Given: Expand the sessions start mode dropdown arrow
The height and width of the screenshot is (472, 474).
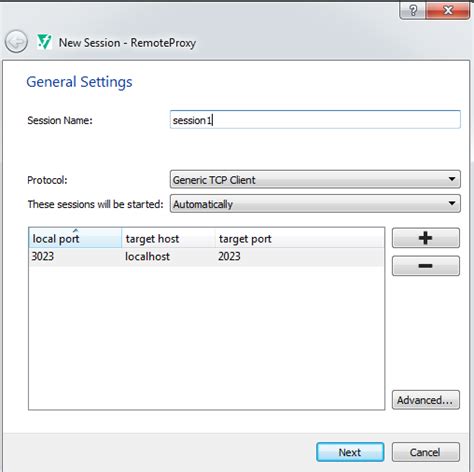Looking at the screenshot, I should tap(452, 203).
